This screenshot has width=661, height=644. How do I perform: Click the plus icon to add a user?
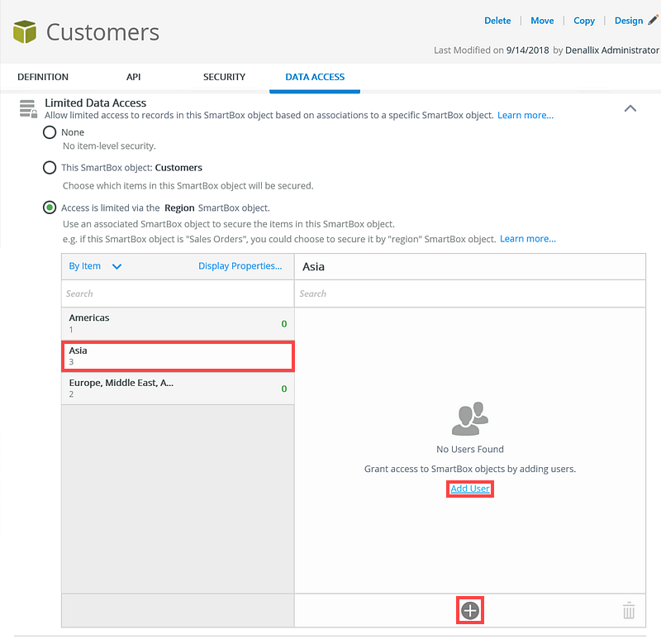tap(470, 611)
